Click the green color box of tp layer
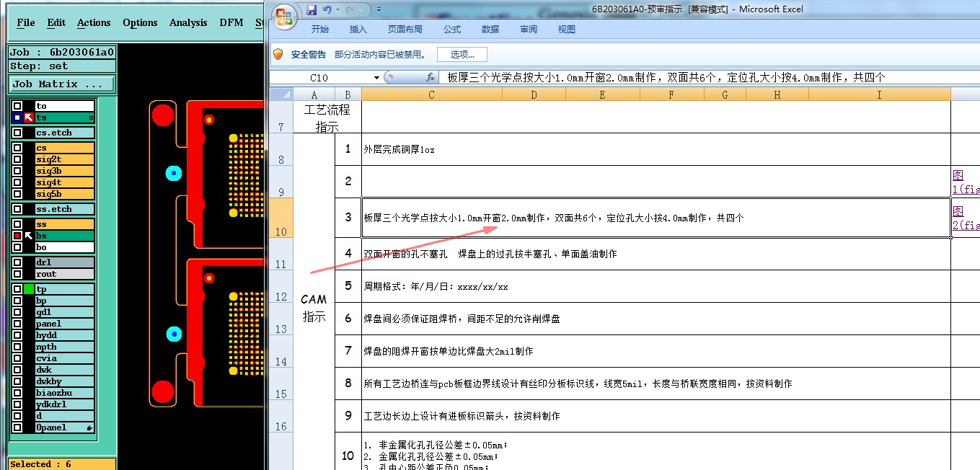 click(x=29, y=289)
